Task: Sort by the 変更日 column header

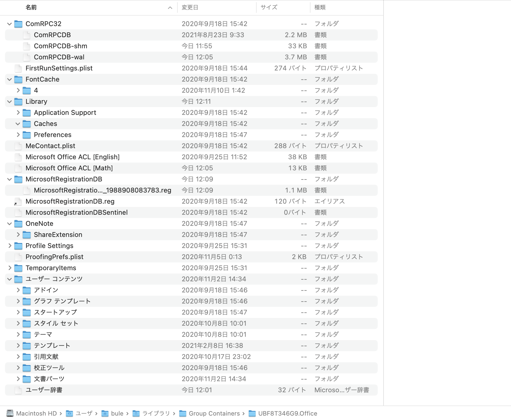Action: (x=190, y=7)
